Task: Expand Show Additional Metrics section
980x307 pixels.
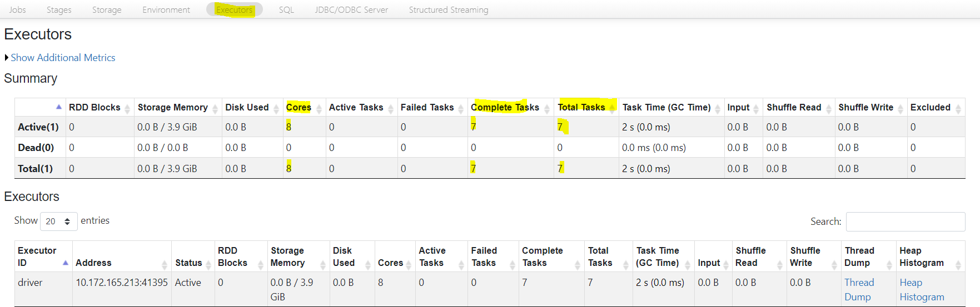Action: point(63,58)
